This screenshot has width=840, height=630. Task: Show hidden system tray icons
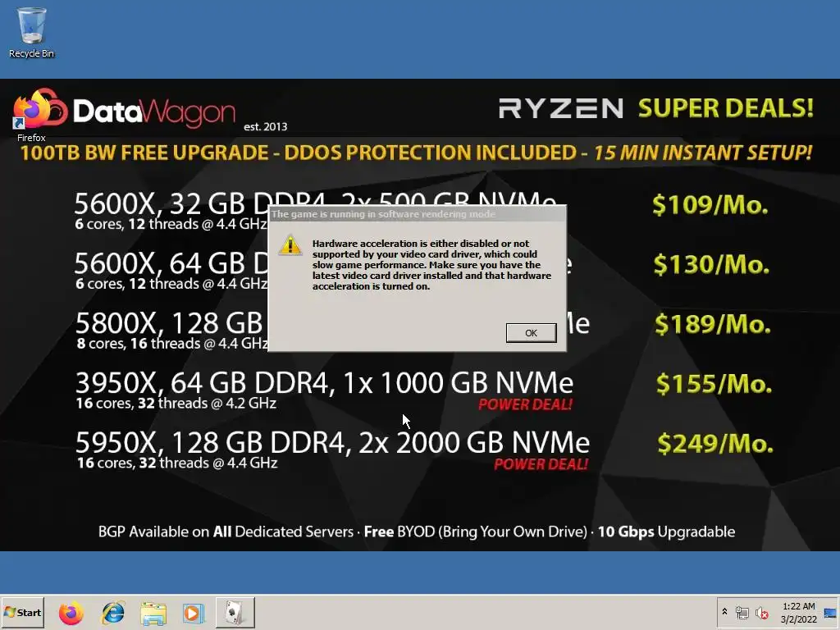pos(724,612)
